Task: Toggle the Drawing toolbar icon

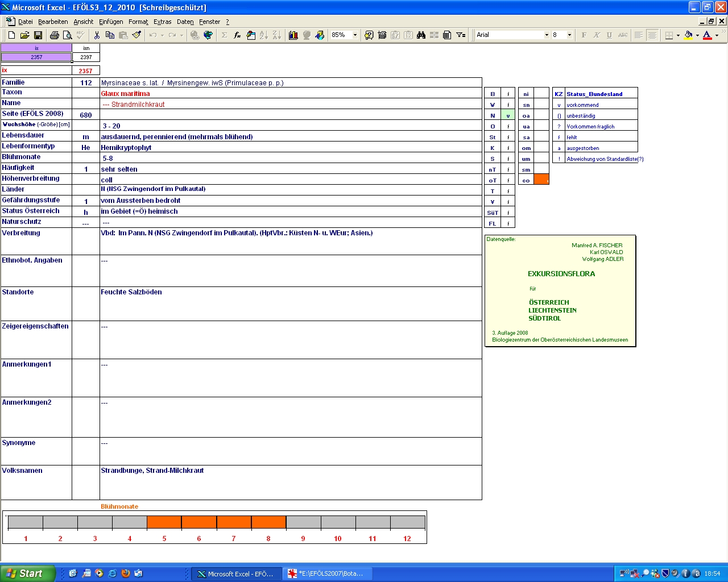Action: point(320,35)
